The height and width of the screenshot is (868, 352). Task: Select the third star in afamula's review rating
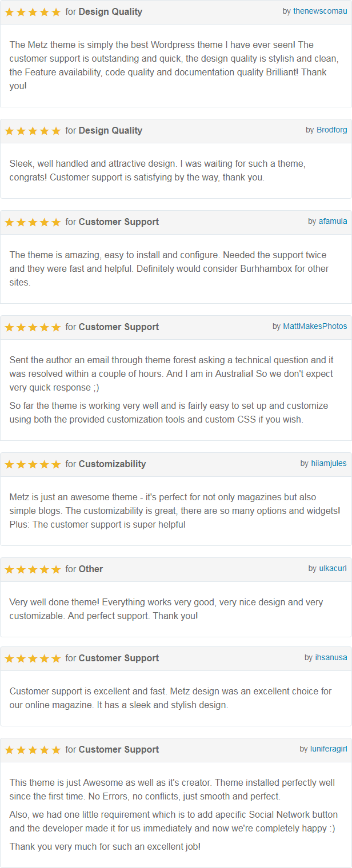33,221
